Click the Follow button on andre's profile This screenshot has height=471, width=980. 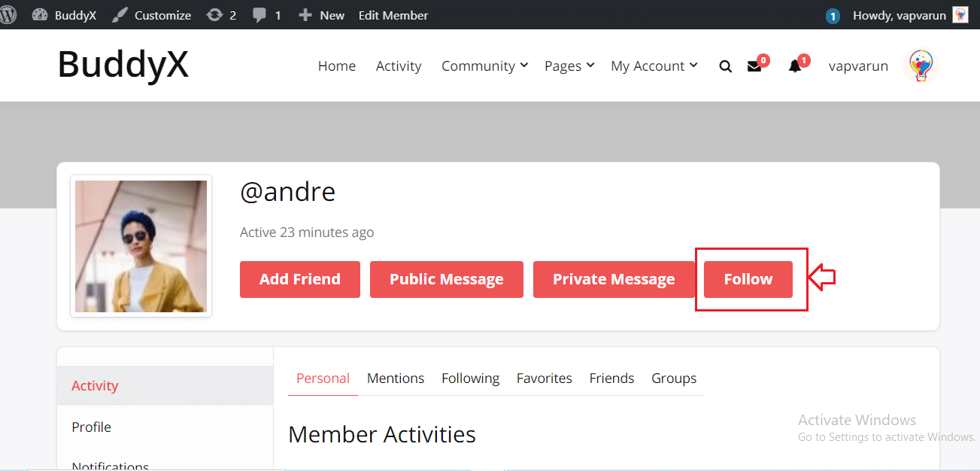tap(748, 278)
